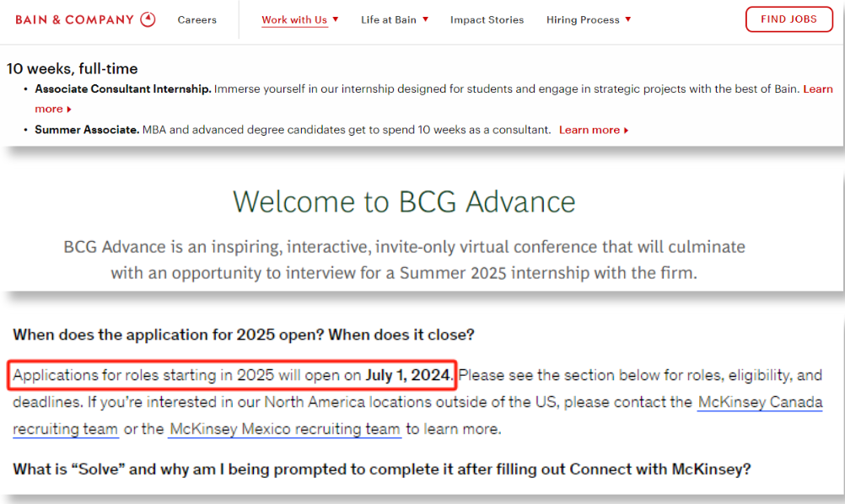Open McKinsey Canada recruiting team link
This screenshot has height=504, width=845.
click(x=760, y=402)
